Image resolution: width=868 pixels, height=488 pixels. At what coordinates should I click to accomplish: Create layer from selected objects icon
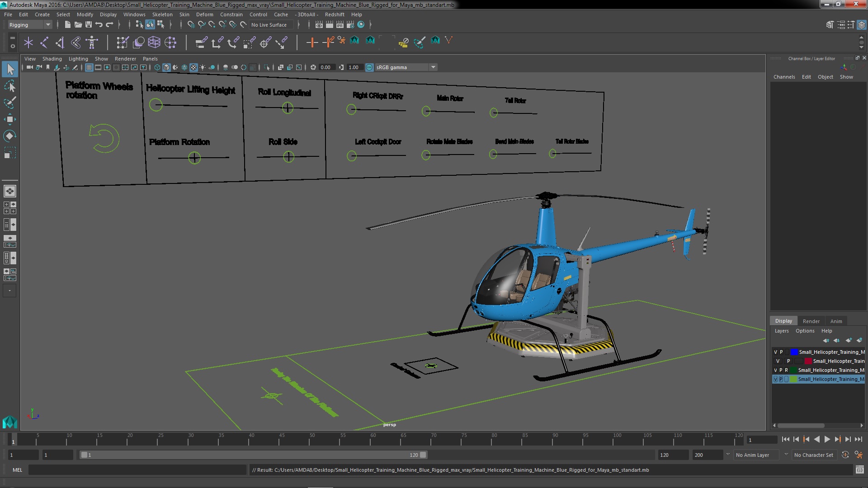[x=859, y=340]
